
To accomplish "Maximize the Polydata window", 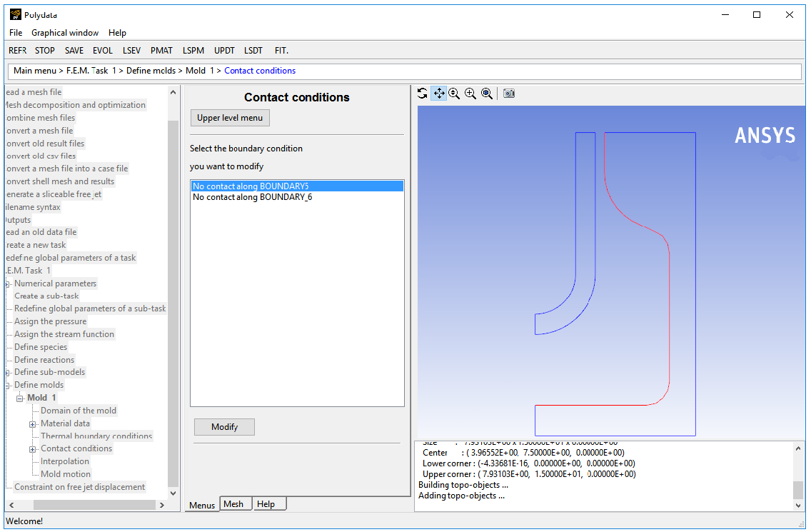I will pos(757,14).
